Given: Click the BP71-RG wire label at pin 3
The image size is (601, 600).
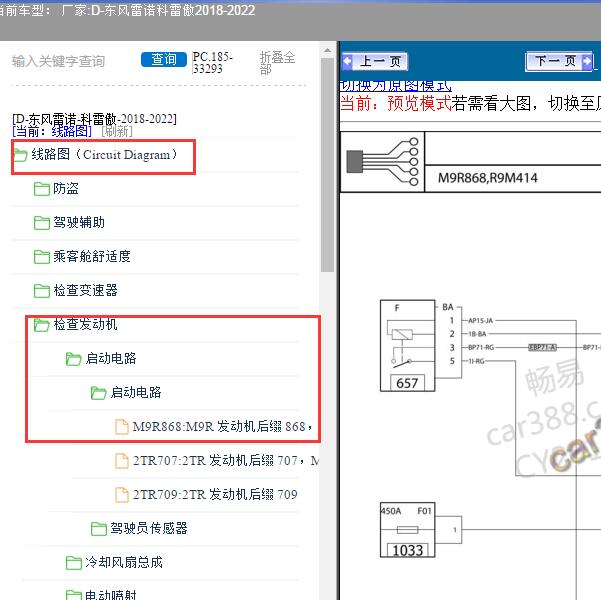Looking at the screenshot, I should pos(481,347).
